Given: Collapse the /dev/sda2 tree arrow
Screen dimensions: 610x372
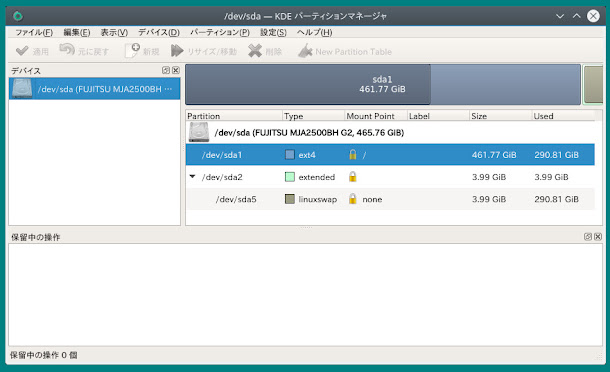Looking at the screenshot, I should (x=192, y=177).
